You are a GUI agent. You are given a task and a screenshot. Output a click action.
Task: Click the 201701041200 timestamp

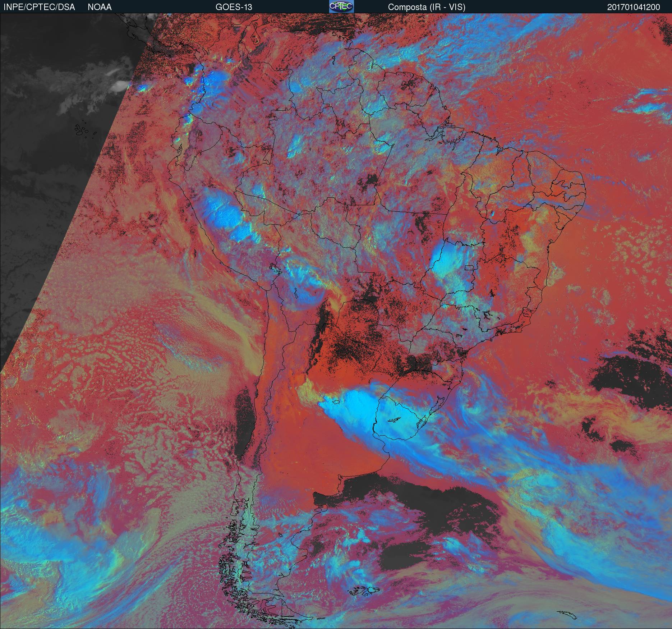[x=634, y=7]
